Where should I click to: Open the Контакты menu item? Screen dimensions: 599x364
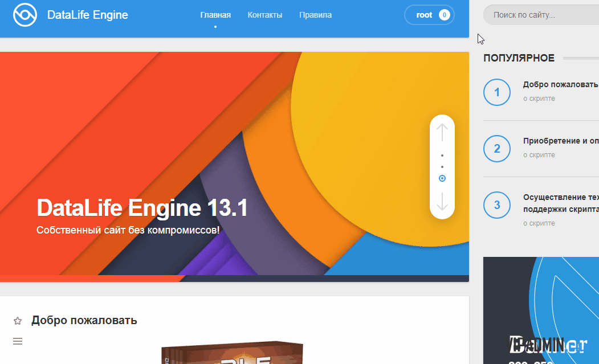265,15
